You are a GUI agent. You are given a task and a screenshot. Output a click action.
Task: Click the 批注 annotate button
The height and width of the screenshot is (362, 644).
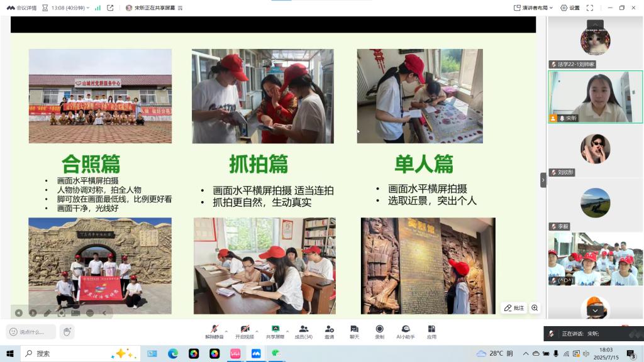tap(514, 308)
